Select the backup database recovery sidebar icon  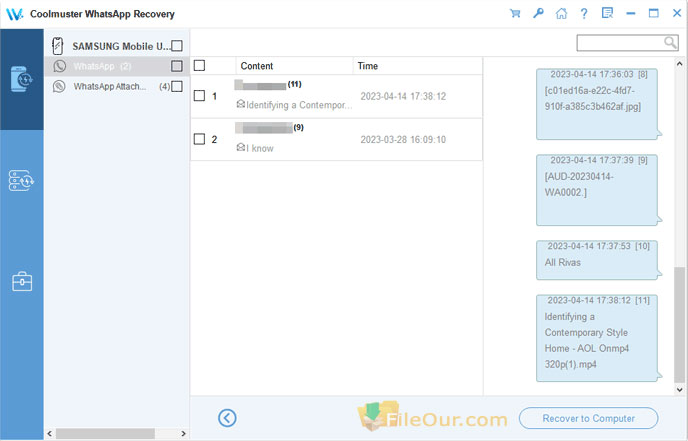(21, 180)
